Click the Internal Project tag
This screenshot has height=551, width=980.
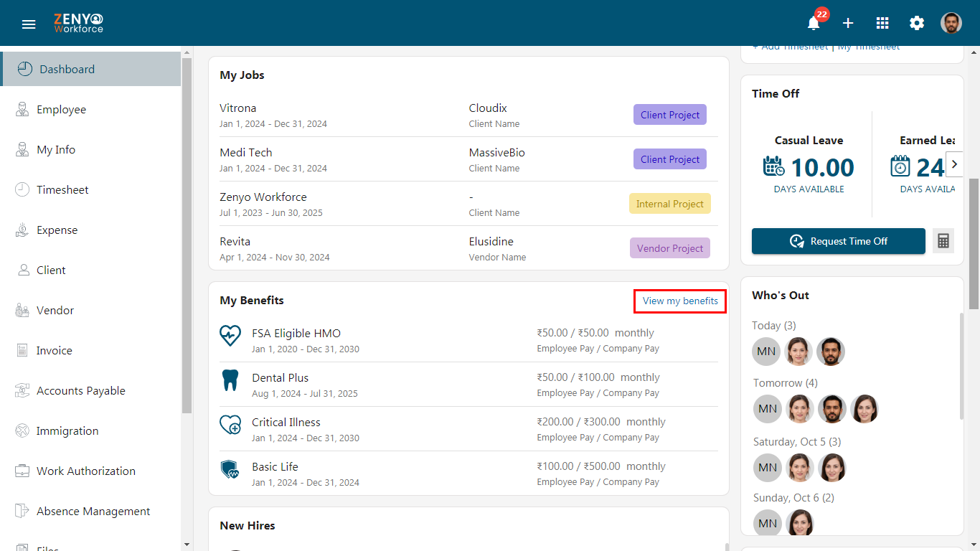[x=670, y=204]
